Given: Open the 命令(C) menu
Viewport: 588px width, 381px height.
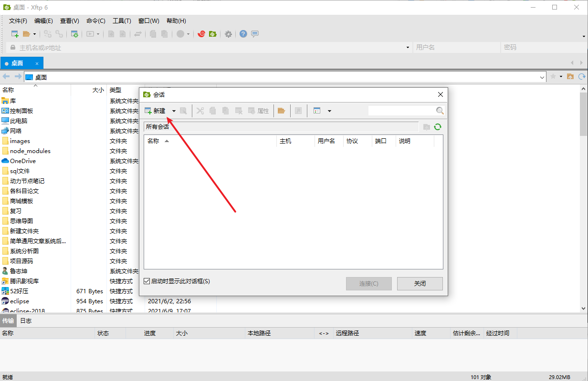Looking at the screenshot, I should point(96,21).
